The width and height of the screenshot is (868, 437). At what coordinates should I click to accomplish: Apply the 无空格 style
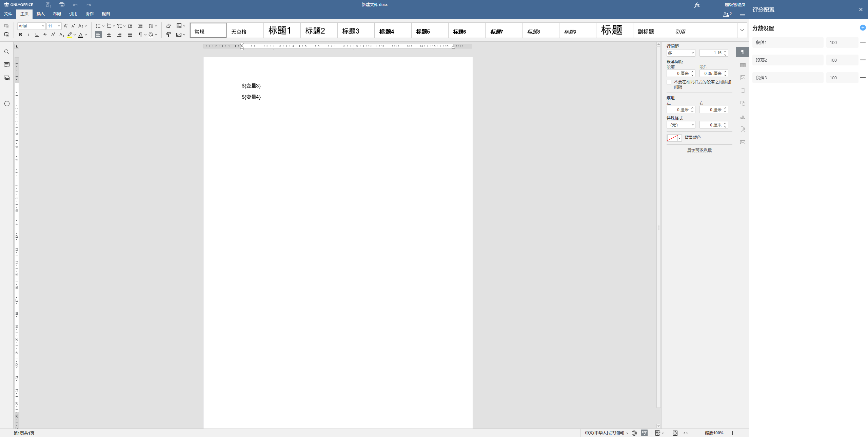pyautogui.click(x=245, y=30)
